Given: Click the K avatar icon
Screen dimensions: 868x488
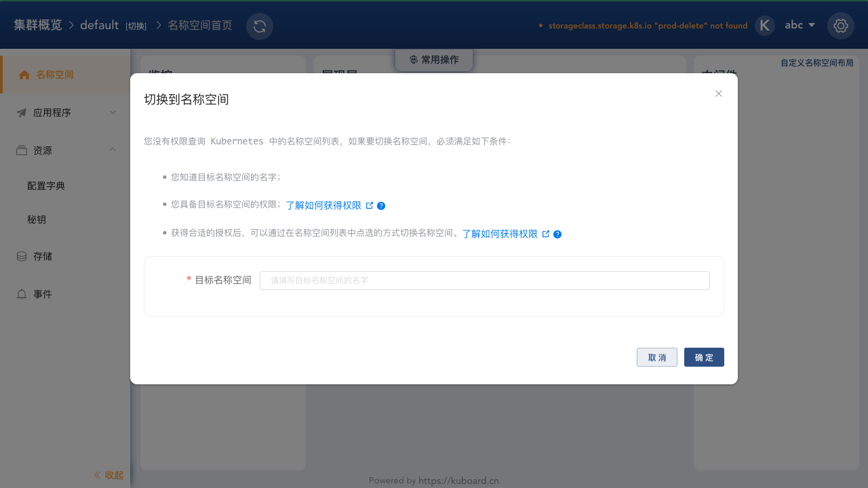Looking at the screenshot, I should [x=765, y=26].
